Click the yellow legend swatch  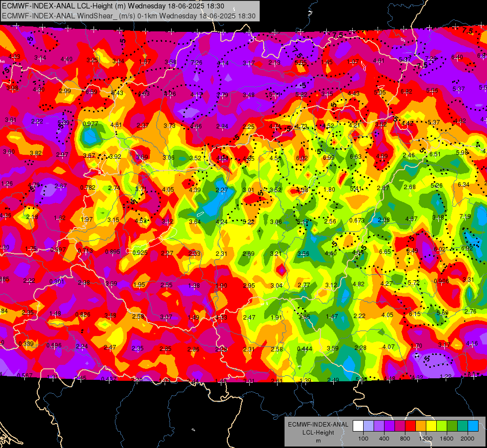[431, 426]
